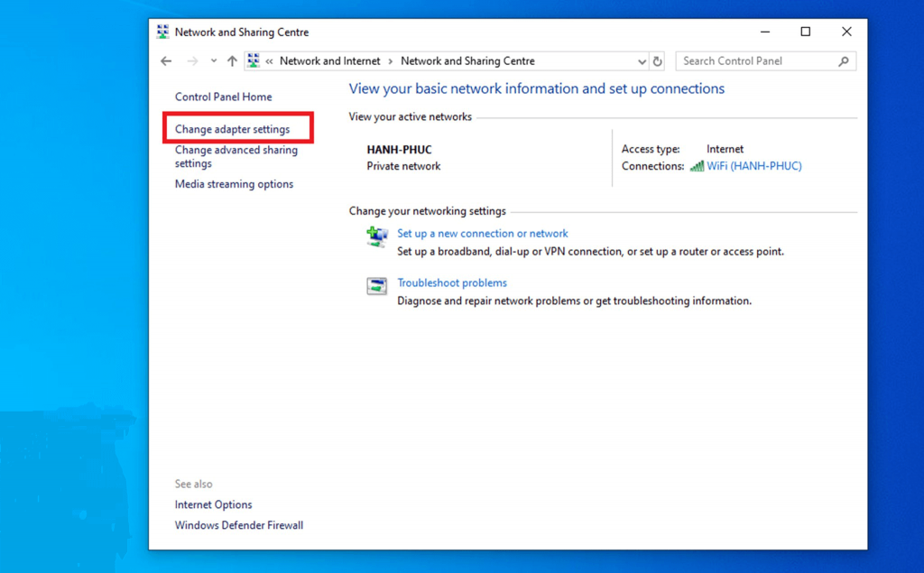Click the window title bar app icon
Image resolution: width=924 pixels, height=573 pixels.
point(162,32)
